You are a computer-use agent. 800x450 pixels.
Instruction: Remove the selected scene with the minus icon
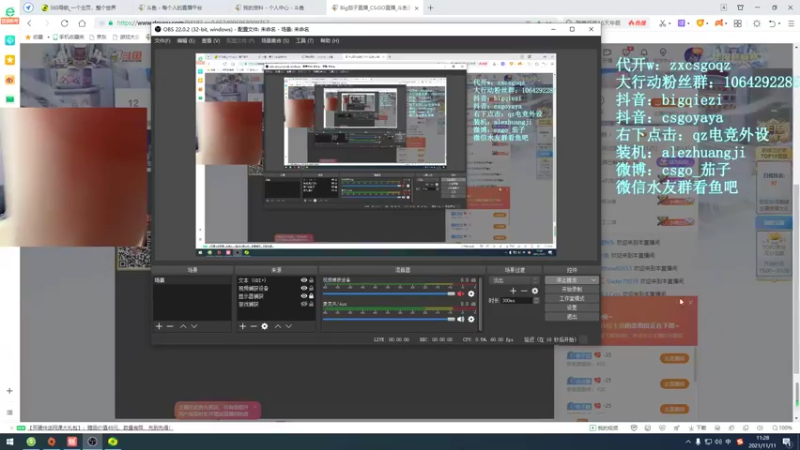(170, 327)
